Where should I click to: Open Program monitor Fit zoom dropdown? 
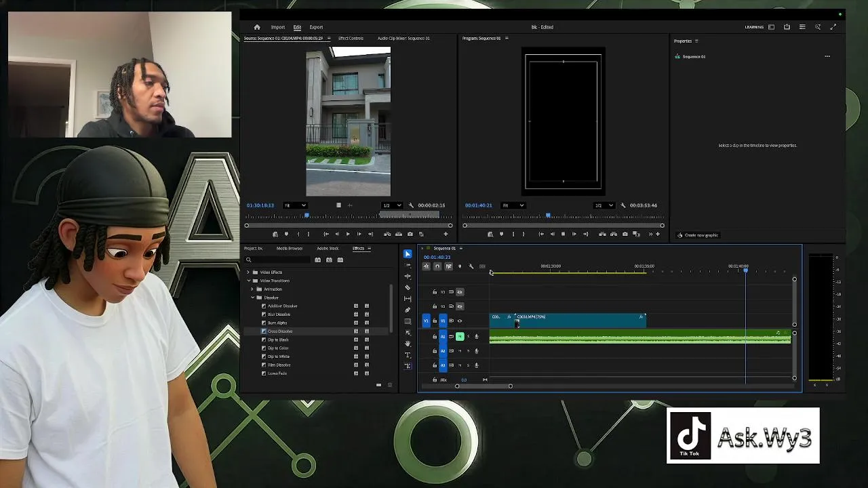click(513, 205)
